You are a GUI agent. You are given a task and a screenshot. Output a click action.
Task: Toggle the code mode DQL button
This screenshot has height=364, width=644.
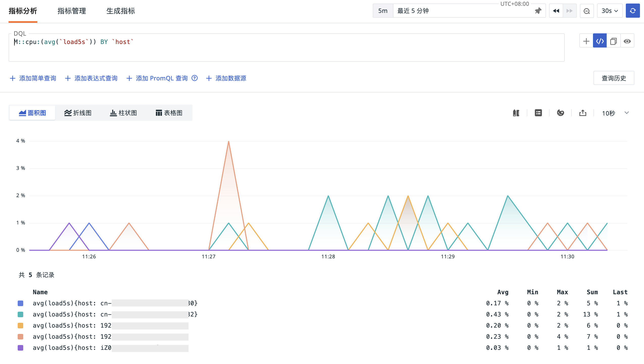[x=600, y=41]
